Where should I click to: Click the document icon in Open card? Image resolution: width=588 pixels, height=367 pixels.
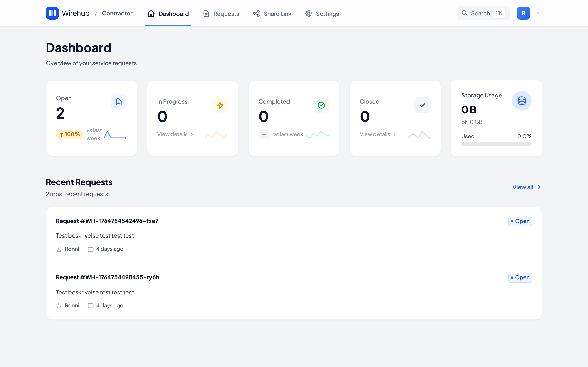[119, 102]
